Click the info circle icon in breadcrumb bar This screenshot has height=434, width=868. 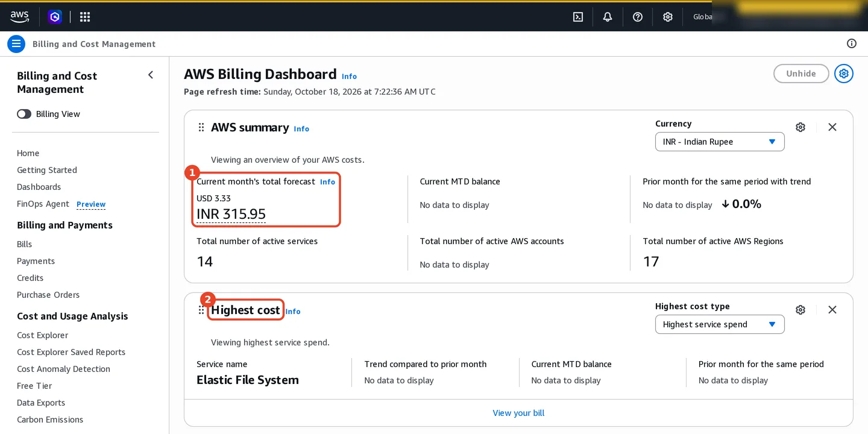pyautogui.click(x=852, y=43)
